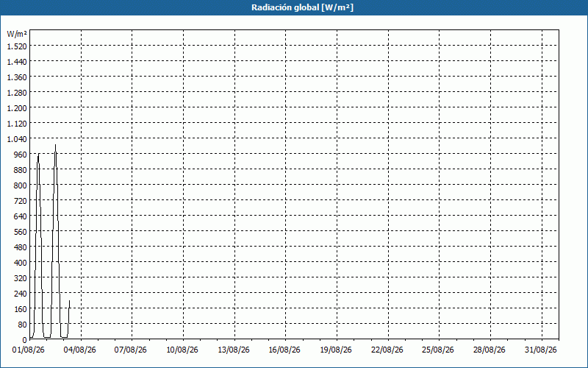The width and height of the screenshot is (588, 368).
Task: Click the 07/08/26 date label
Action: click(x=131, y=350)
